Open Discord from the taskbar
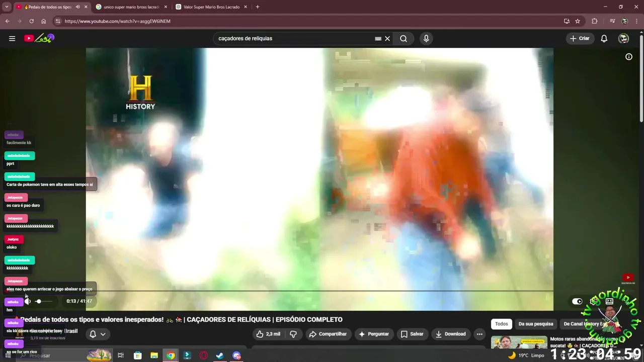The height and width of the screenshot is (362, 644). coord(236,355)
